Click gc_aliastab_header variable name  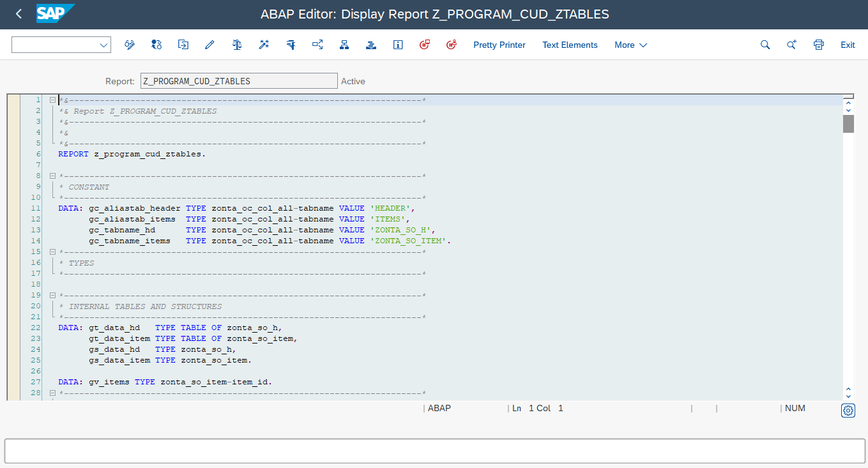click(x=135, y=208)
